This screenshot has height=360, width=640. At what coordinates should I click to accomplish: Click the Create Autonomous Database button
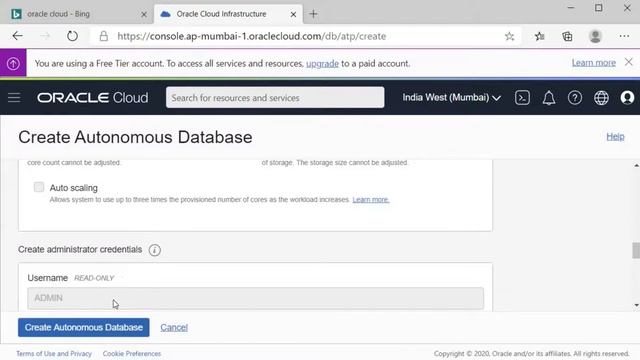pyautogui.click(x=84, y=327)
